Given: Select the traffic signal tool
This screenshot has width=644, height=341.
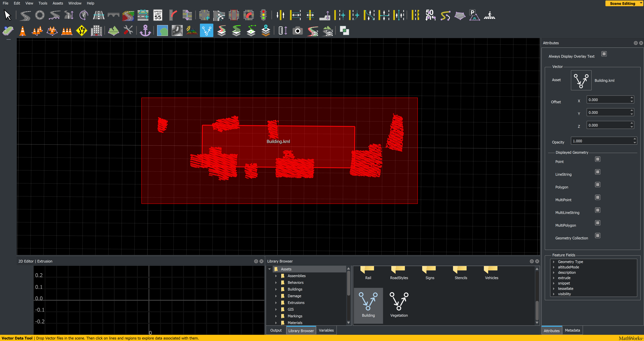Looking at the screenshot, I should click(263, 15).
